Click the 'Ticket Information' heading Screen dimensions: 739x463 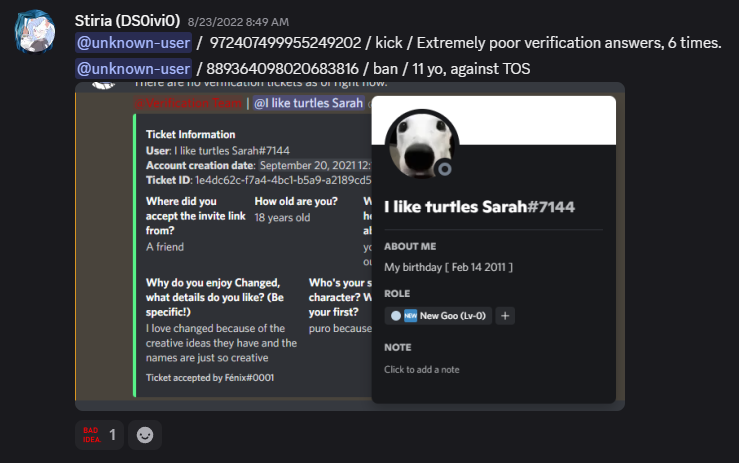click(190, 135)
